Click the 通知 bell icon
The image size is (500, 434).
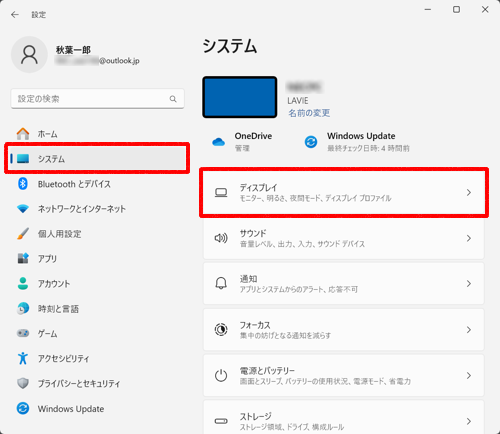point(221,284)
